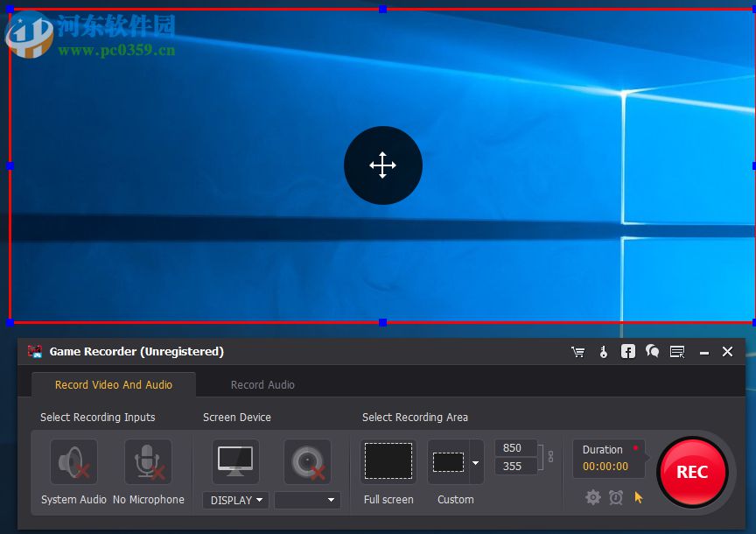Click the feedback chat bubble icon

[x=652, y=352]
